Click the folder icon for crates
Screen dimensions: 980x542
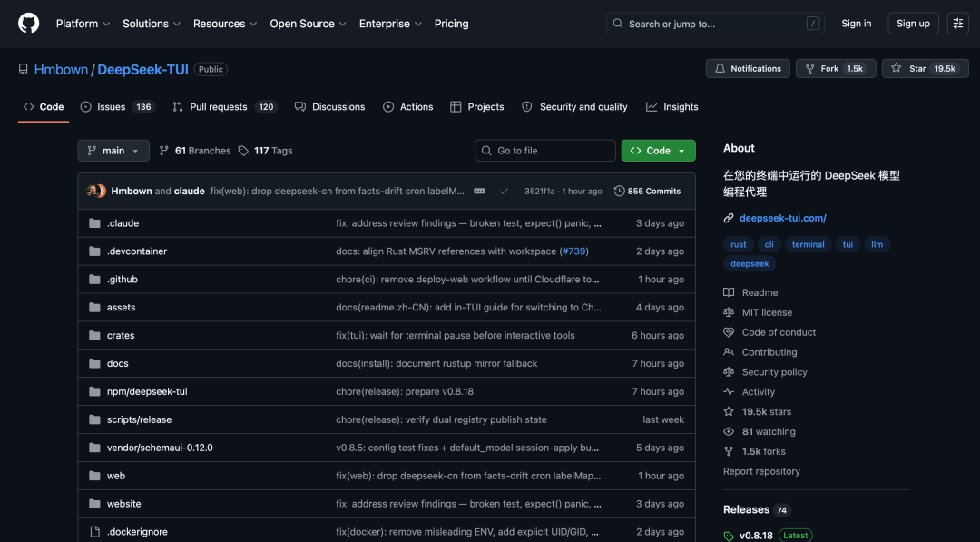[94, 336]
